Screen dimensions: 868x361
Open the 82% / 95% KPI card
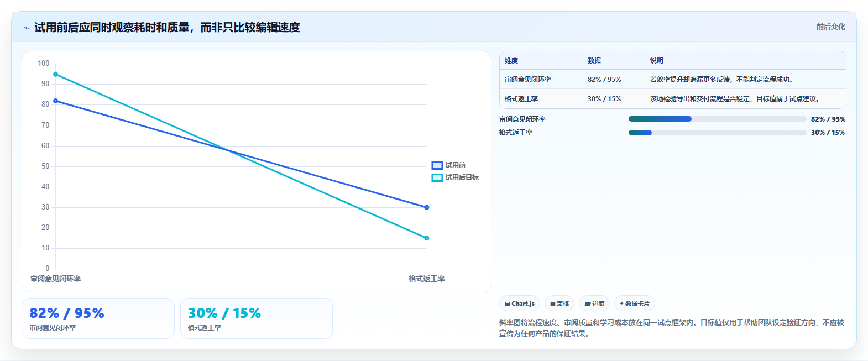(98, 318)
